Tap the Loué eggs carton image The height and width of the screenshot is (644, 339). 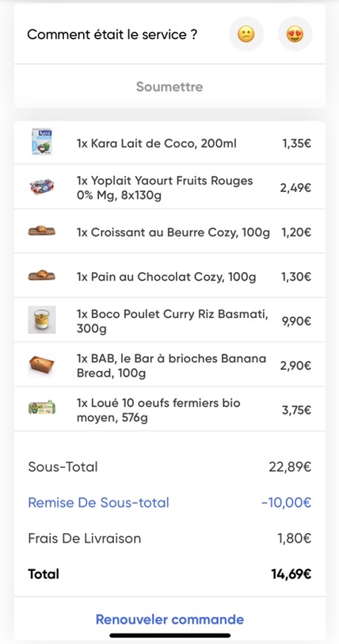pyautogui.click(x=41, y=408)
